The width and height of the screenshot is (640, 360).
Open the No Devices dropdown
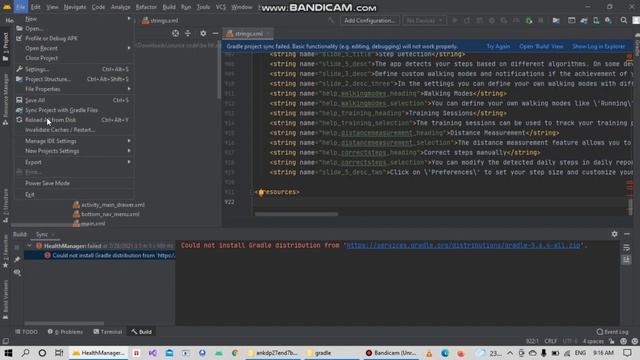(x=424, y=20)
